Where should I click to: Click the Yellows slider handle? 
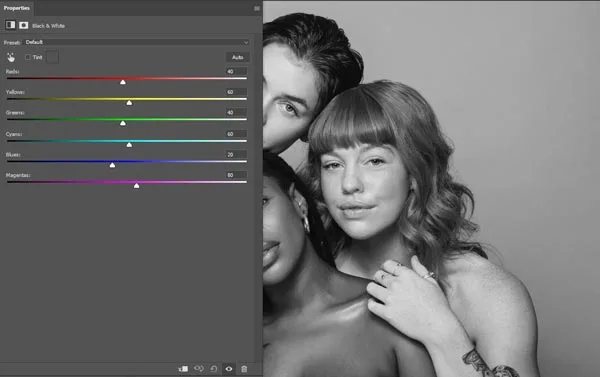(x=129, y=103)
